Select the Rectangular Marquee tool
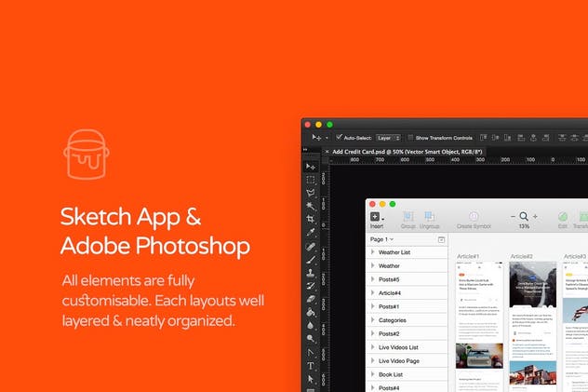This screenshot has height=392, width=588. [311, 180]
